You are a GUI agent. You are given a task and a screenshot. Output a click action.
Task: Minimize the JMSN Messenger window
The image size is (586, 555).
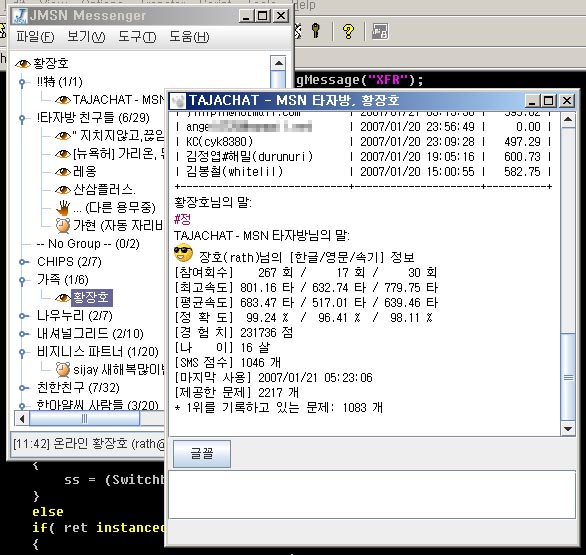(246, 16)
